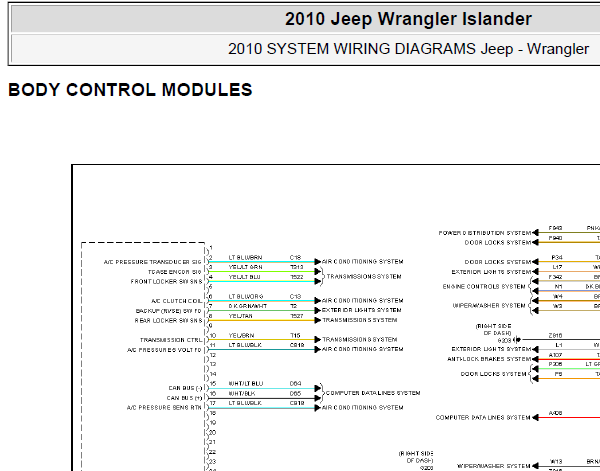Click "ANTI-LOCK BRAKES SYSTEM" reference
The height and width of the screenshot is (471, 600).
489,359
